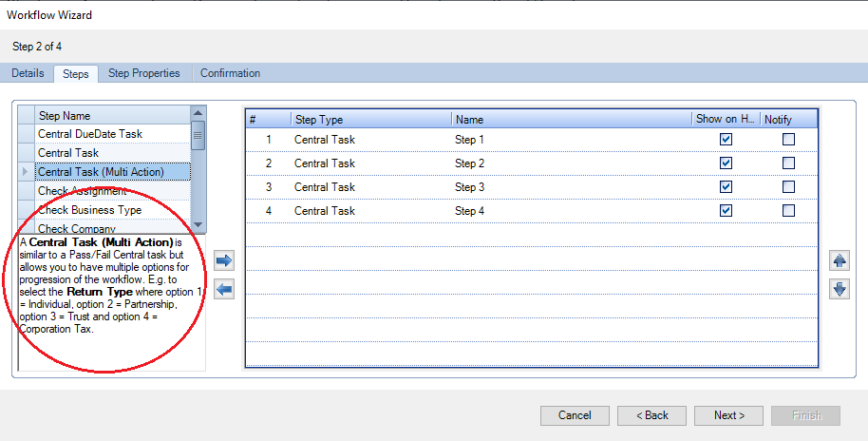Remove step with left arrow icon

tap(224, 289)
